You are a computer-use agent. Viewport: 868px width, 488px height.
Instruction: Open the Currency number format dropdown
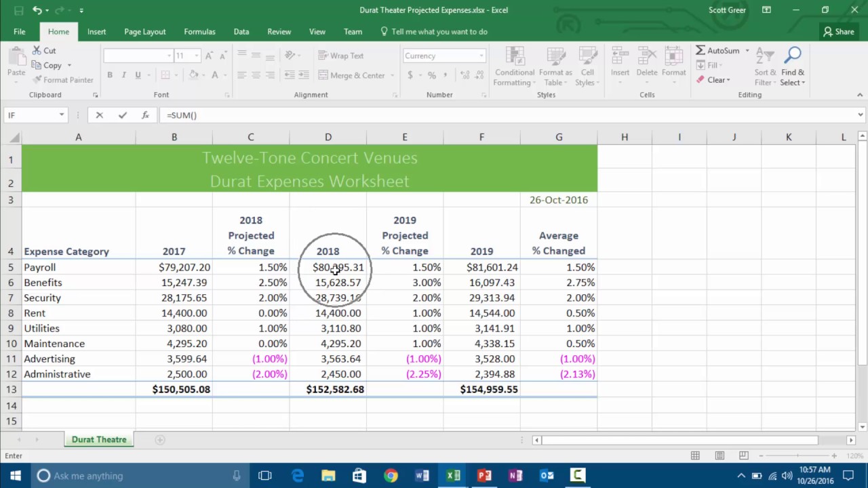click(481, 56)
